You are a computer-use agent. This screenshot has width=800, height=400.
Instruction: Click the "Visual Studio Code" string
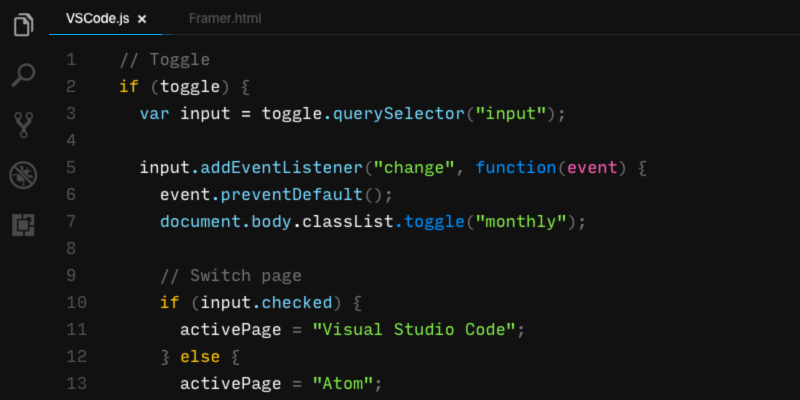coord(418,329)
